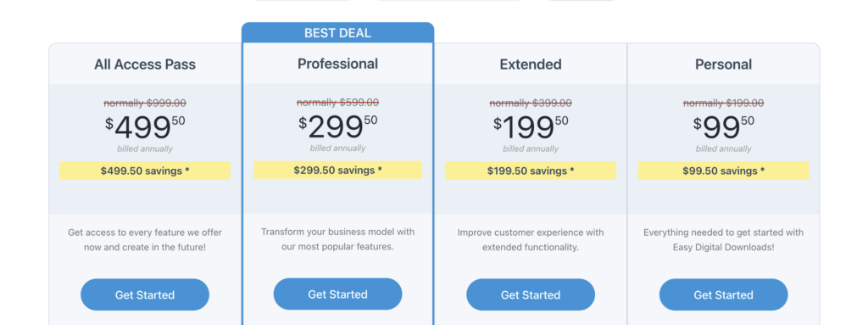
Task: Click the $299.50 price on Professional
Action: point(337,127)
